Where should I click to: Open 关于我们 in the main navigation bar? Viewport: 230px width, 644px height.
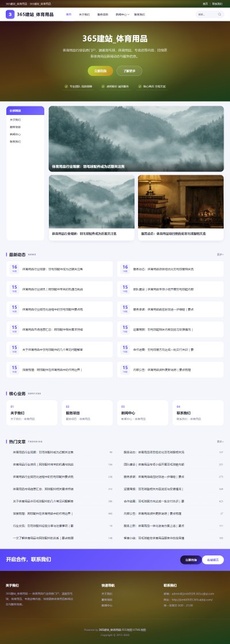[84, 14]
